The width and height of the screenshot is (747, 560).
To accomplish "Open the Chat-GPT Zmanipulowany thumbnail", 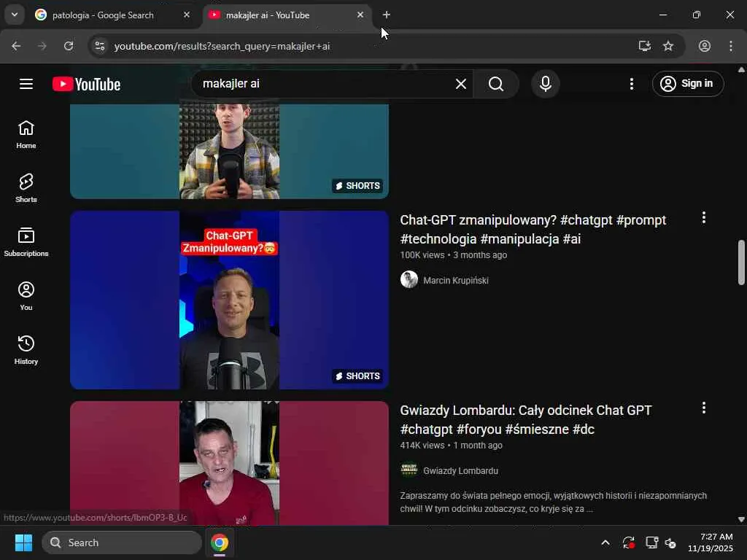I will click(x=229, y=300).
